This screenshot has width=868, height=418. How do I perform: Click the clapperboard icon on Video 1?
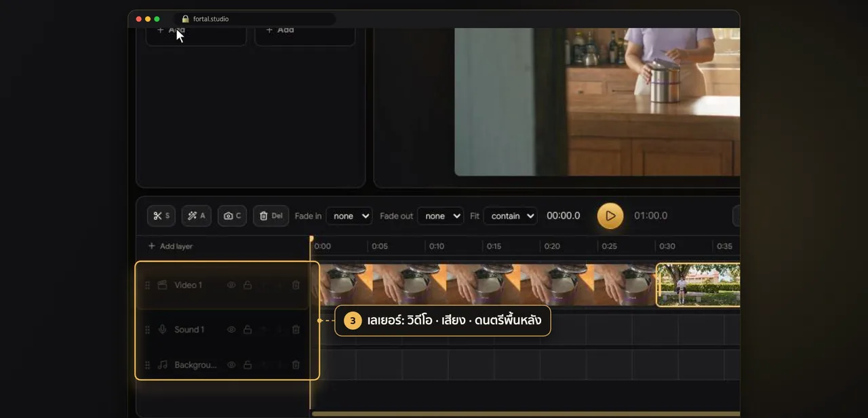coord(162,285)
